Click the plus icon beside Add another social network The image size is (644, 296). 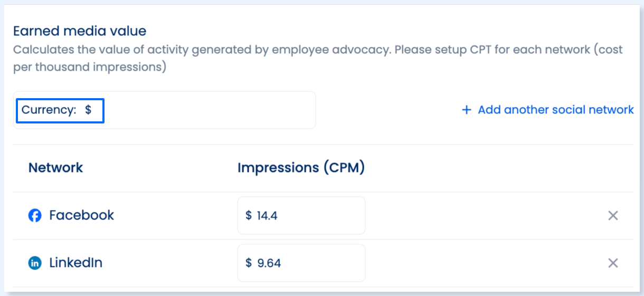[466, 110]
